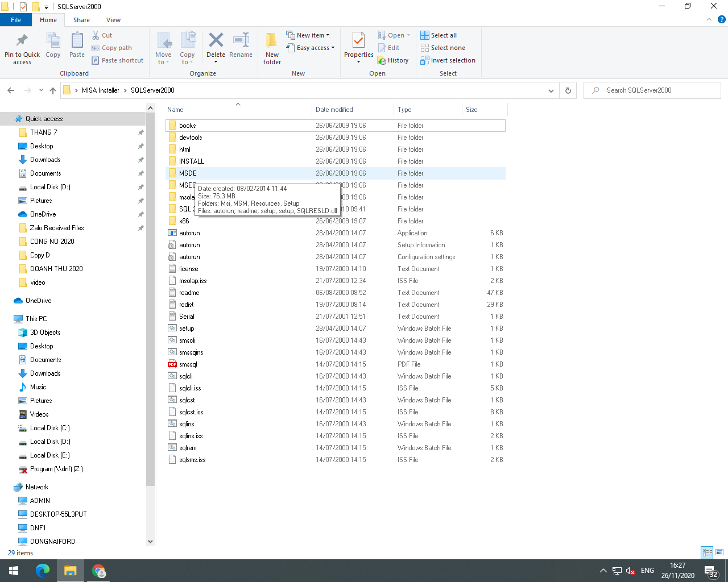Click the Pin to Quick access icon
The image size is (728, 582).
(22, 41)
